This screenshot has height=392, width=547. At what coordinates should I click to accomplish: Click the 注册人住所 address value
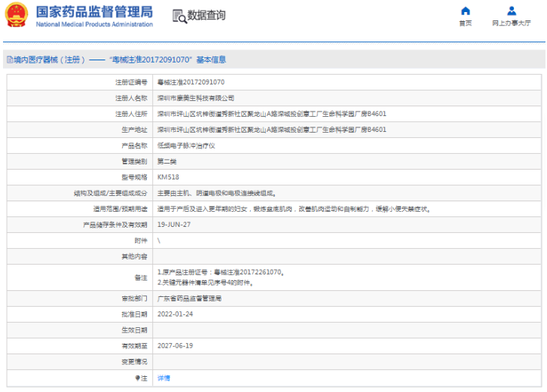(272, 114)
